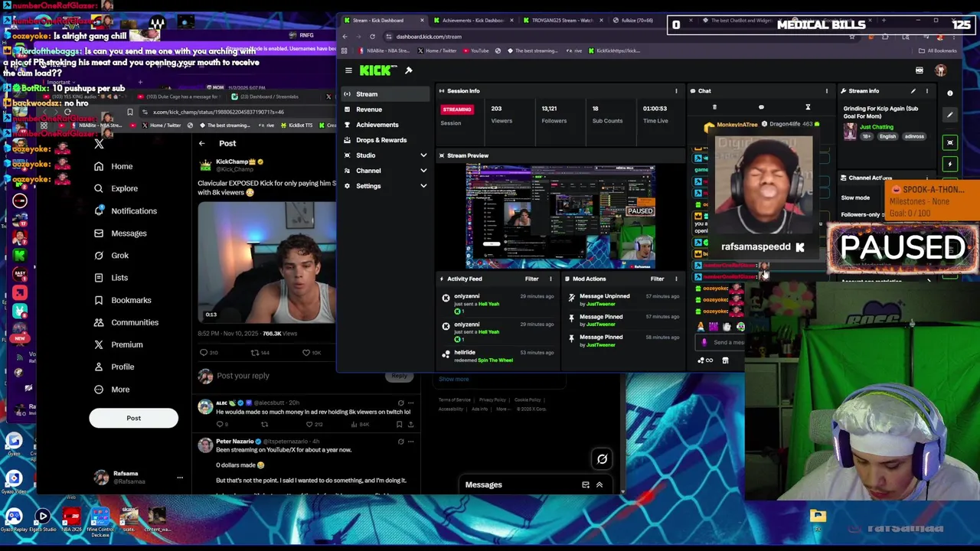
Task: Play the KickChamp post video
Action: [266, 262]
